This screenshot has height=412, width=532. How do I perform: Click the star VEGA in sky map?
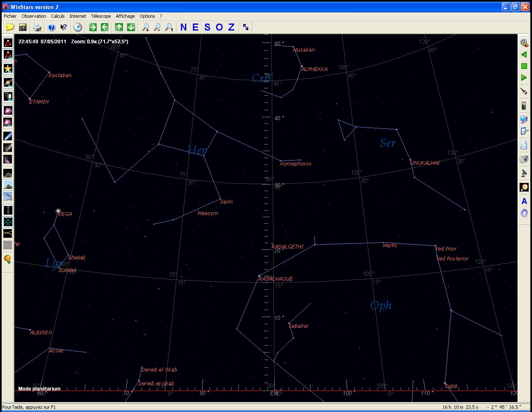58,211
